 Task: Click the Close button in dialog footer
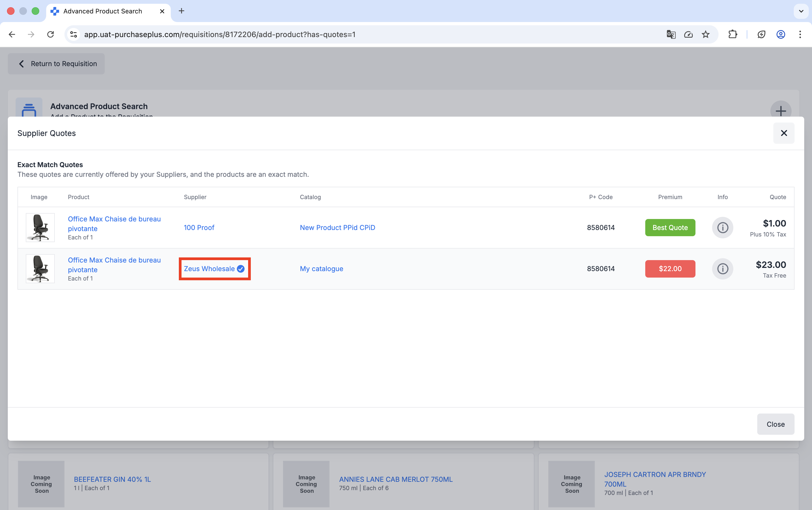click(x=775, y=424)
